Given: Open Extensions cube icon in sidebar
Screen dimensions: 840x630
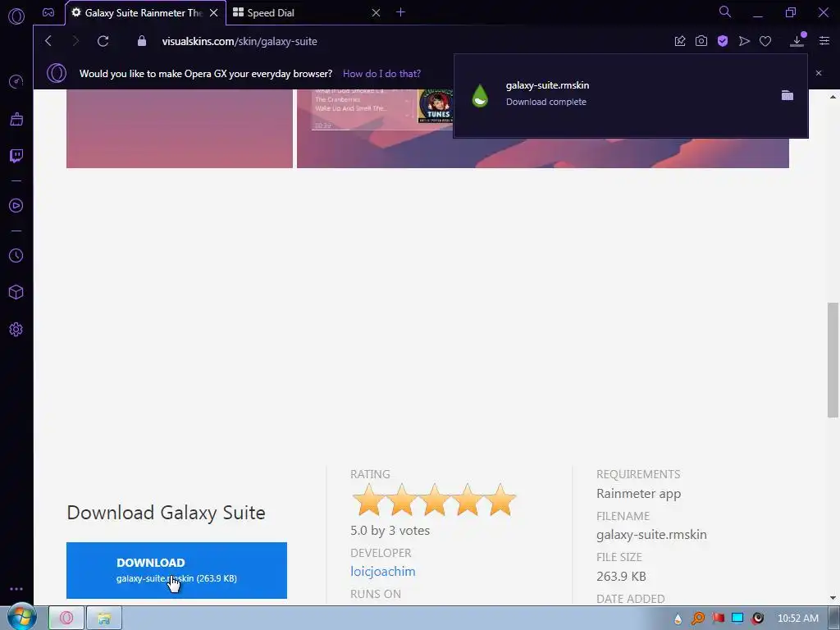Looking at the screenshot, I should (16, 292).
